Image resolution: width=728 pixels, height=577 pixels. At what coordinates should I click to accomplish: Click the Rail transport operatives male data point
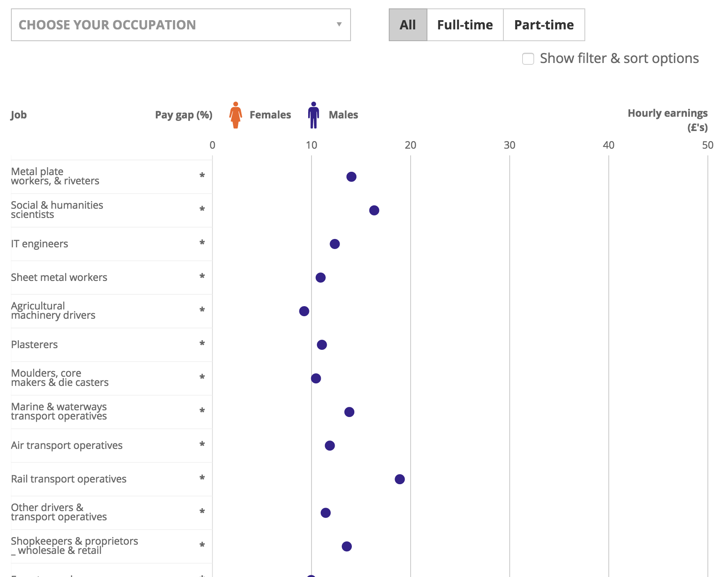point(400,479)
